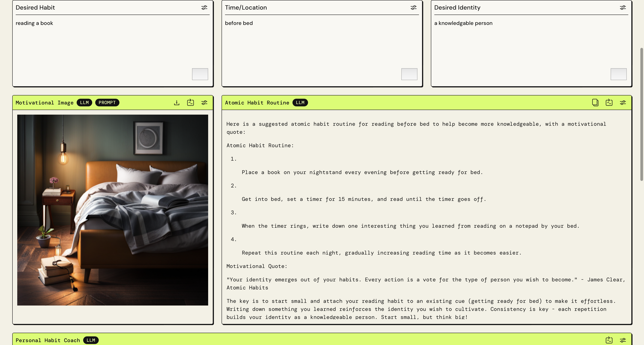The image size is (644, 345).
Task: Click the LLM badge beside Atomic Habit Routine
Action: 300,103
